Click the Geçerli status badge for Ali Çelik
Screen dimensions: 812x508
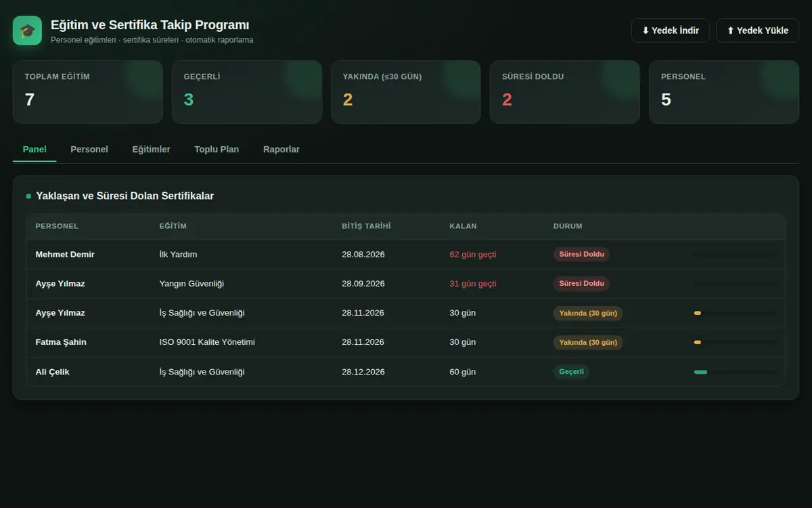click(571, 372)
